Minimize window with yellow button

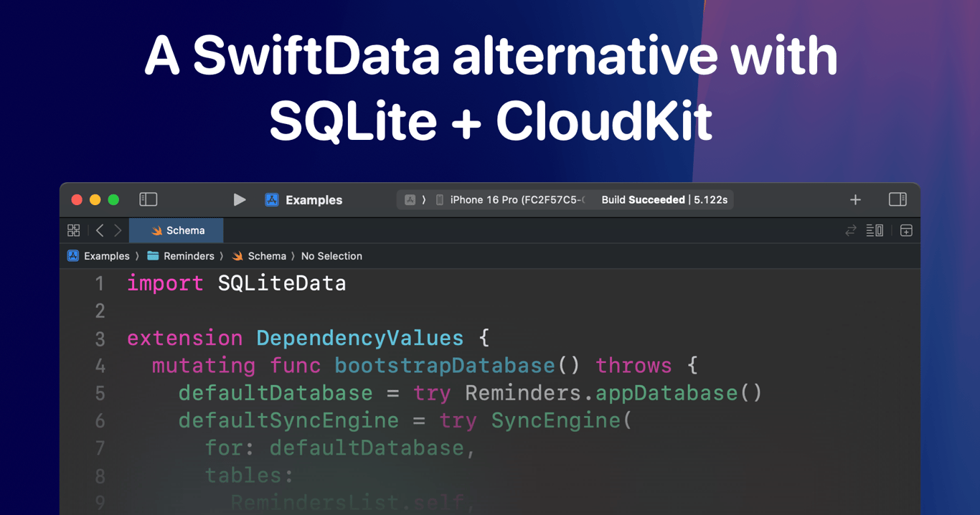tap(95, 199)
